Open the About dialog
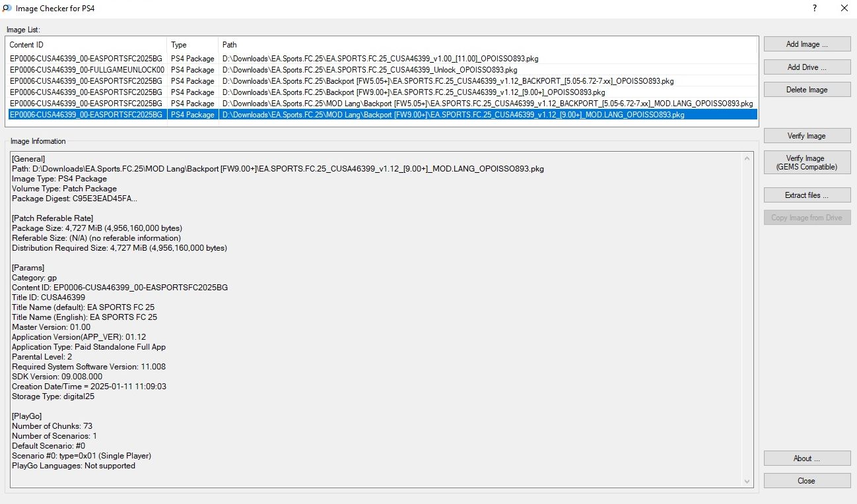The width and height of the screenshot is (857, 504). [x=807, y=458]
